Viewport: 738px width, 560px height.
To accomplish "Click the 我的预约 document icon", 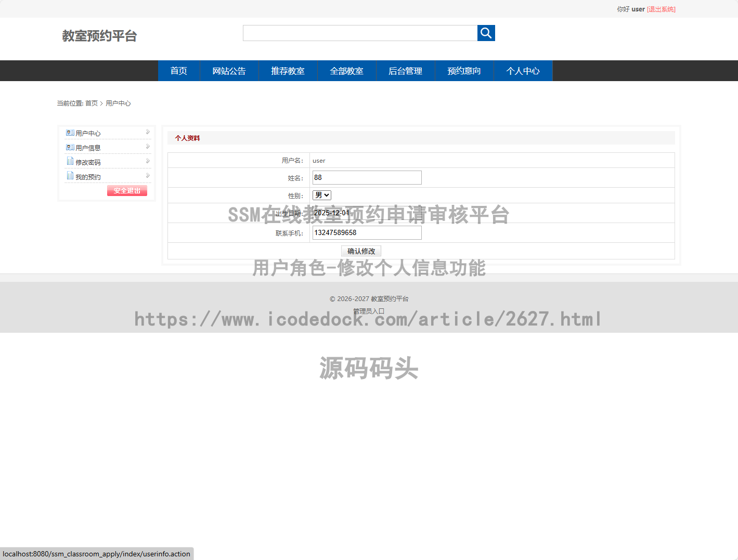I will coord(70,176).
